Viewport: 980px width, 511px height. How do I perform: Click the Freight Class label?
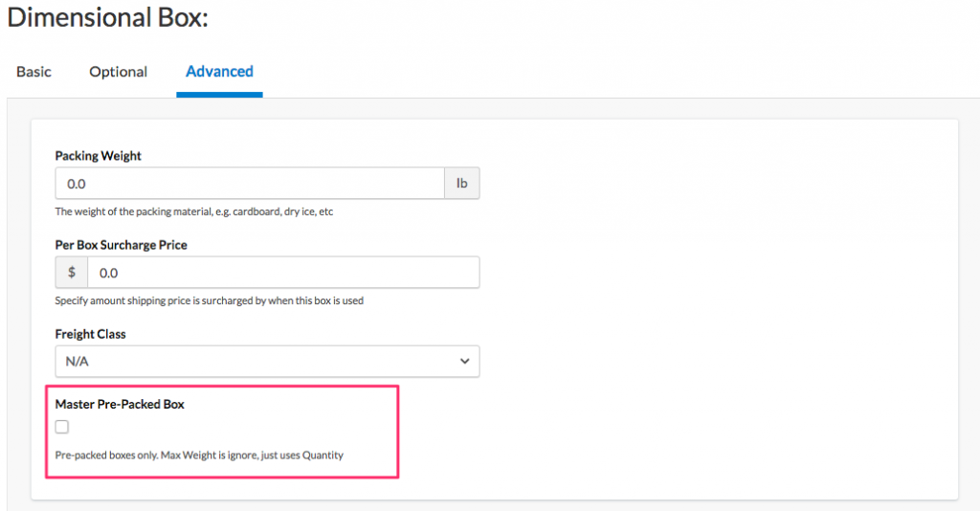pos(91,334)
